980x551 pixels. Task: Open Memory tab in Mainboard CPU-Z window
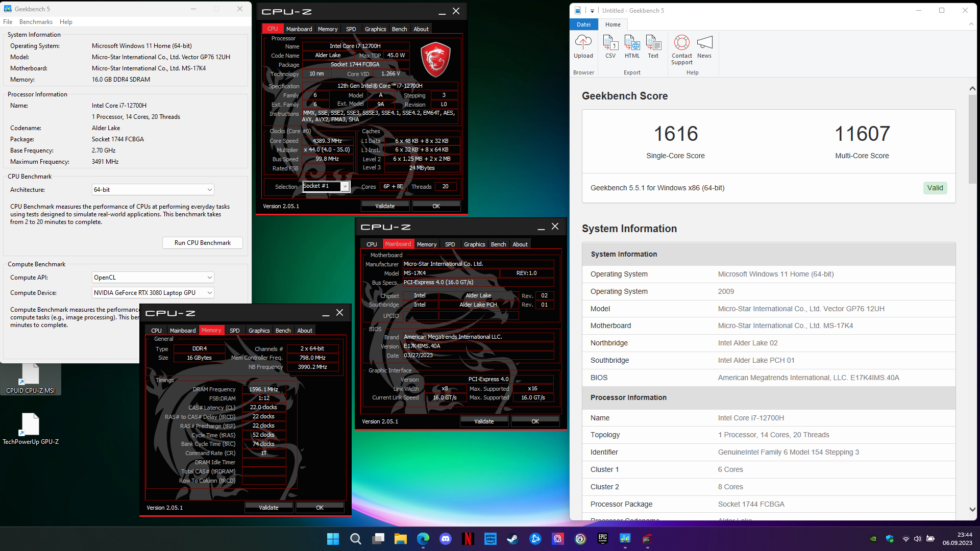coord(427,244)
